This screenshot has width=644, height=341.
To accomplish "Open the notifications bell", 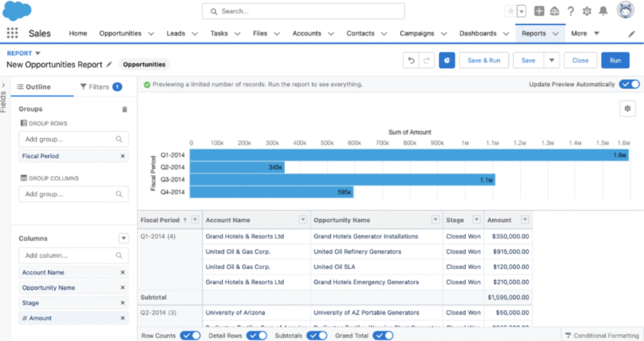I will click(x=603, y=11).
